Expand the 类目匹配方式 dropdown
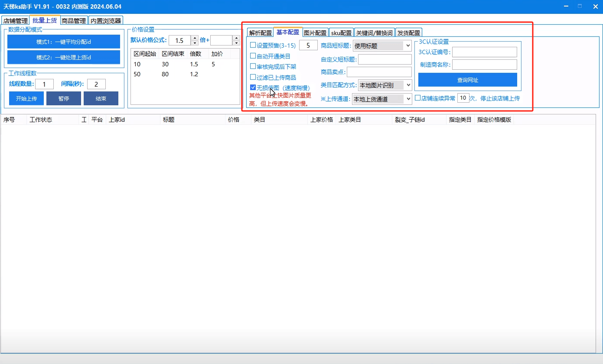The height and width of the screenshot is (364, 603). [x=385, y=85]
